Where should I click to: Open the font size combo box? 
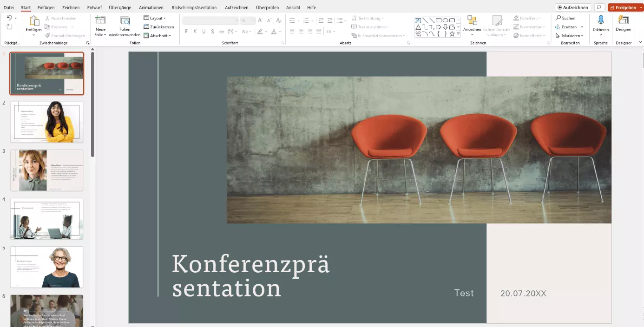point(248,20)
